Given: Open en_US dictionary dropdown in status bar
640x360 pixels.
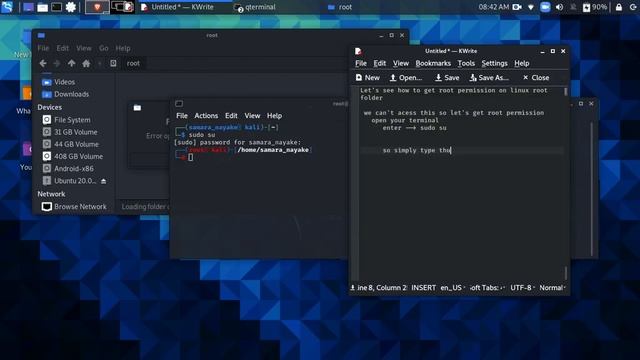Looking at the screenshot, I should pos(453,288).
